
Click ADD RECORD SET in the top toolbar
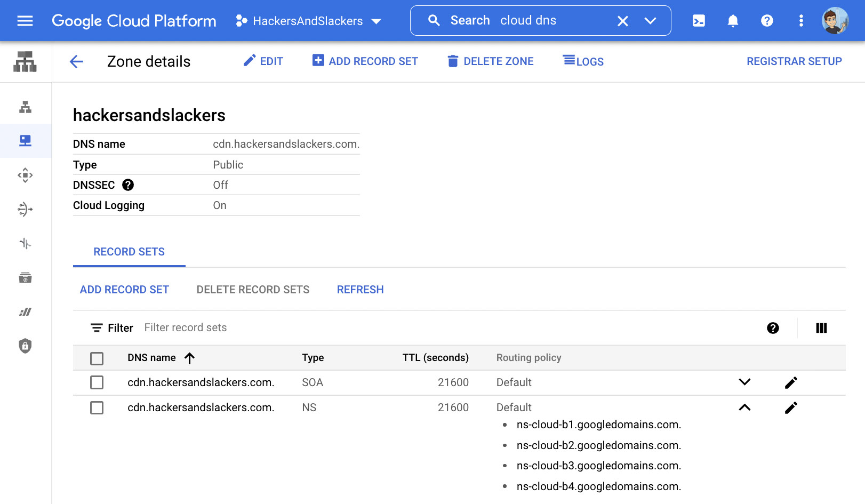365,61
